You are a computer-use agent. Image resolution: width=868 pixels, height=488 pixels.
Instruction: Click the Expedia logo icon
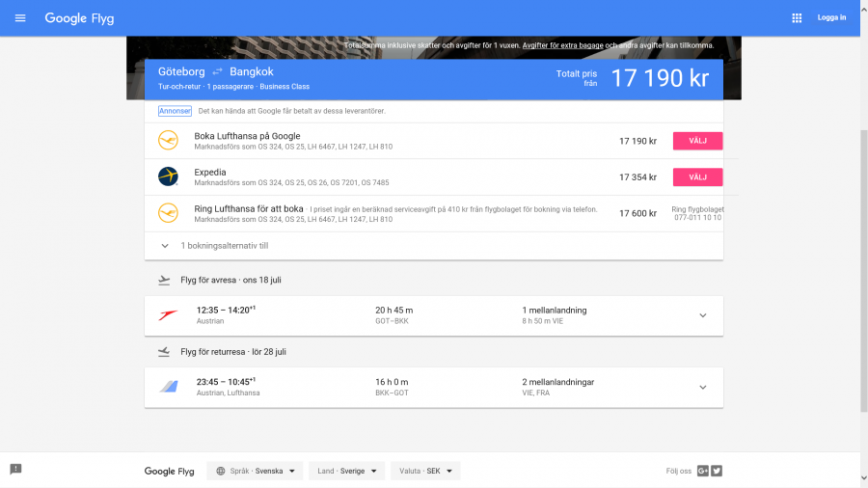tap(168, 176)
